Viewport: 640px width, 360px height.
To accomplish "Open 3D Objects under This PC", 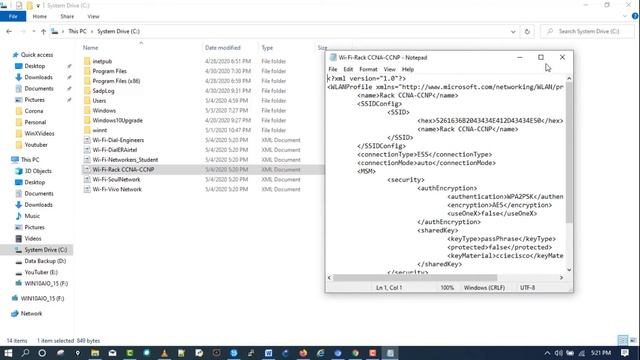I will 38,171.
